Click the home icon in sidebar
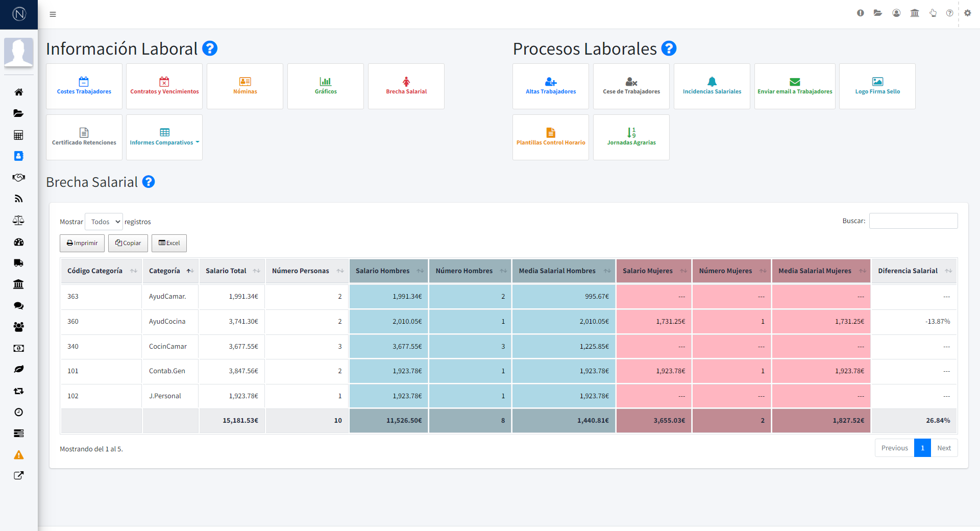980x531 pixels. pyautogui.click(x=19, y=92)
